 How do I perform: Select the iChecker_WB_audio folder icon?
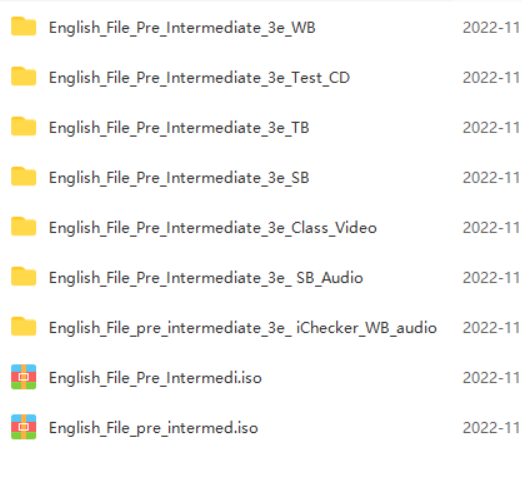[x=23, y=326]
